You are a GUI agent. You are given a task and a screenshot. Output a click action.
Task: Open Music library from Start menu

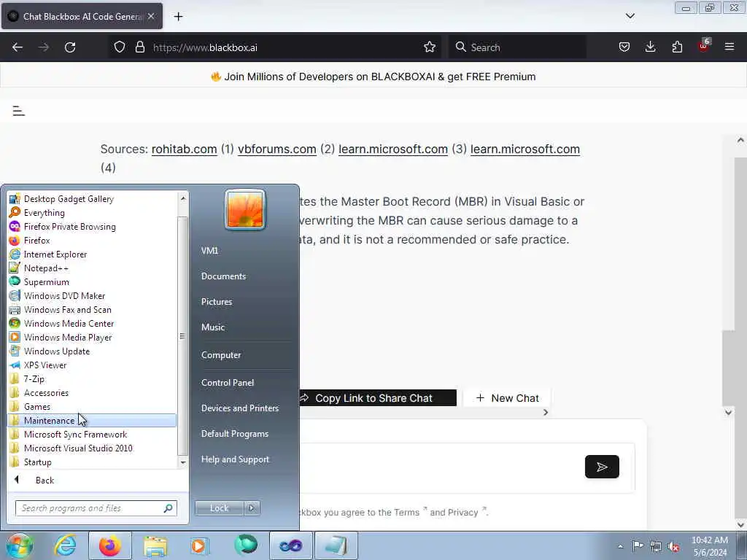tap(213, 327)
